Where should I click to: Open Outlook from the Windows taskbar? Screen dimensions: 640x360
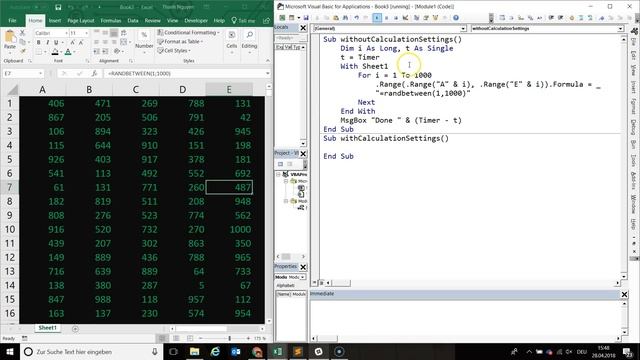[236, 351]
